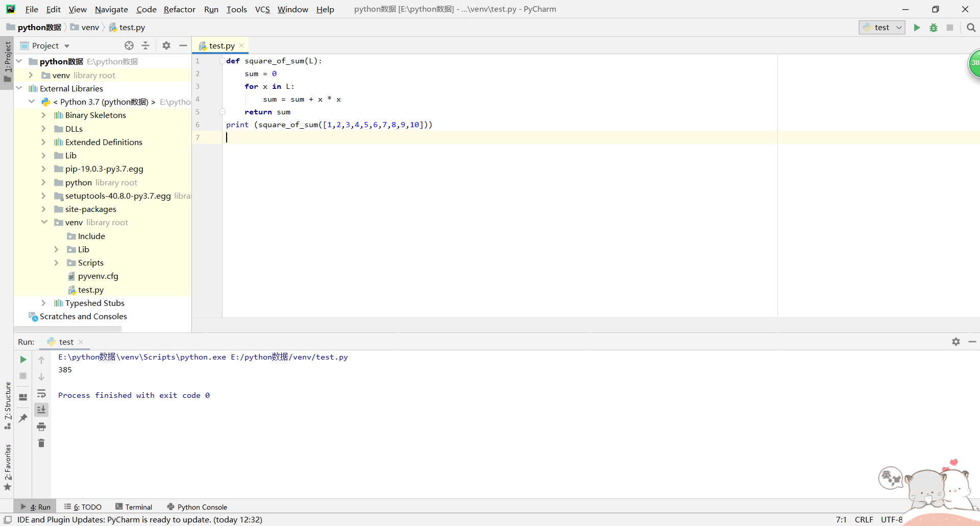This screenshot has height=526, width=980.
Task: Collapse External Libraries node
Action: [x=19, y=88]
